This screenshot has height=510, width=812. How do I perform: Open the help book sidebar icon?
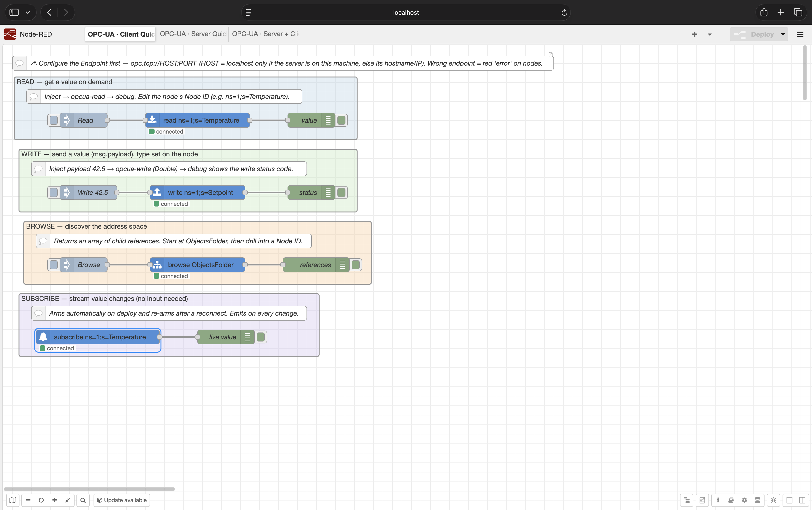click(731, 500)
